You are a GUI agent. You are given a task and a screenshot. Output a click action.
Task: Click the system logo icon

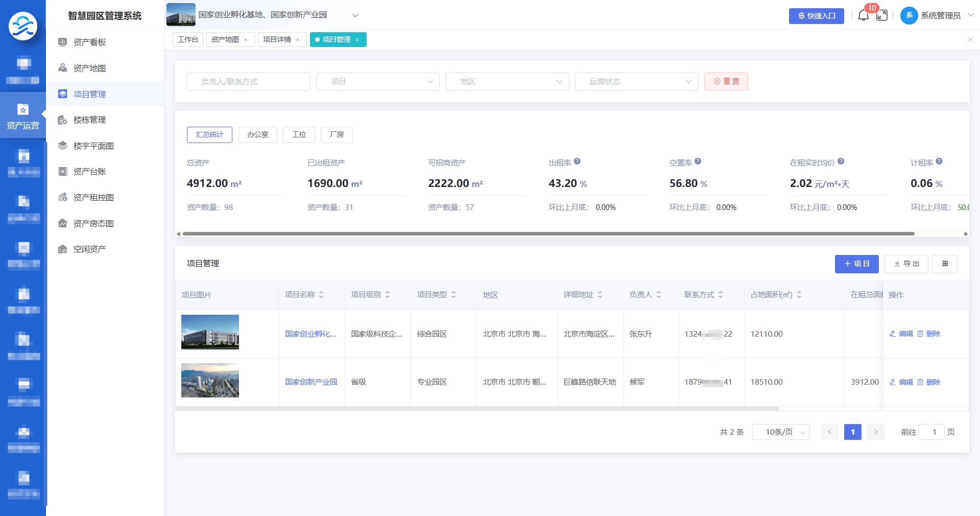23,26
